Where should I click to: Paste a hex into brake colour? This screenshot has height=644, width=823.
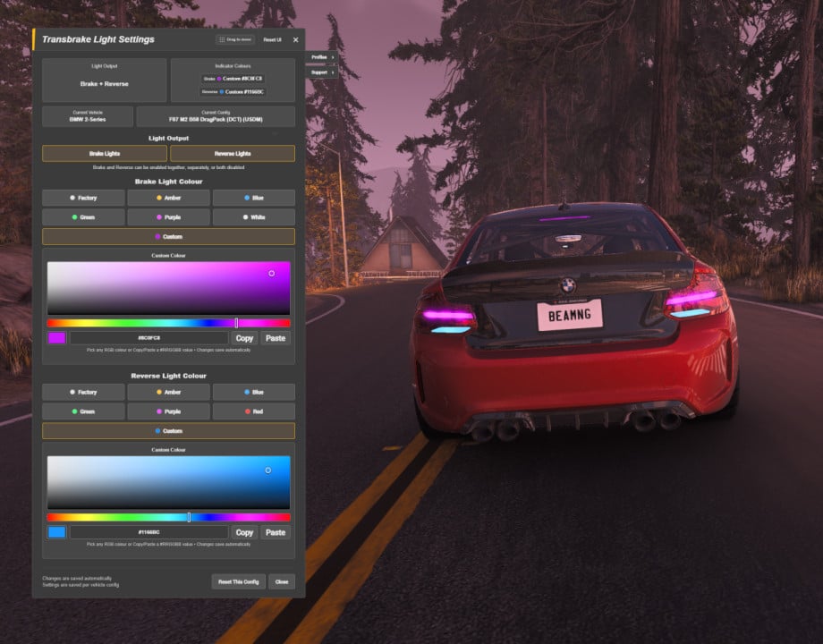276,338
